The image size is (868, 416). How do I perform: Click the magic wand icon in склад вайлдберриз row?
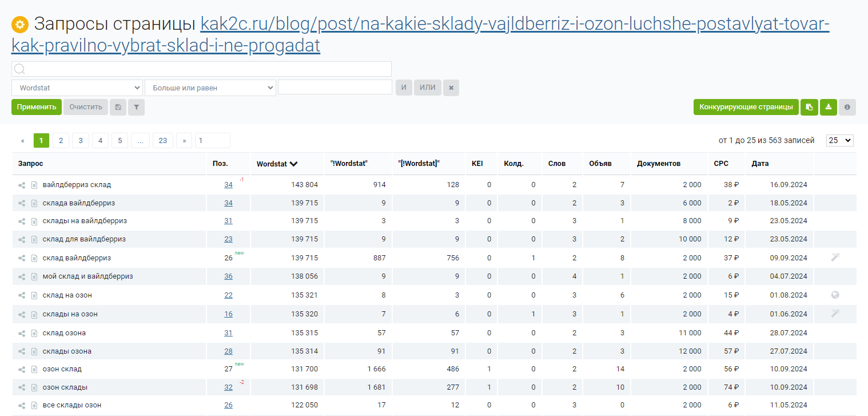pos(835,257)
